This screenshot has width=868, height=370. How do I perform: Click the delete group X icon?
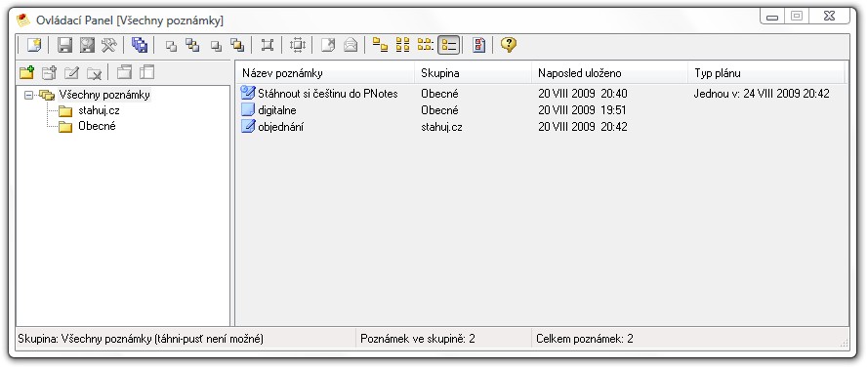pos(94,72)
